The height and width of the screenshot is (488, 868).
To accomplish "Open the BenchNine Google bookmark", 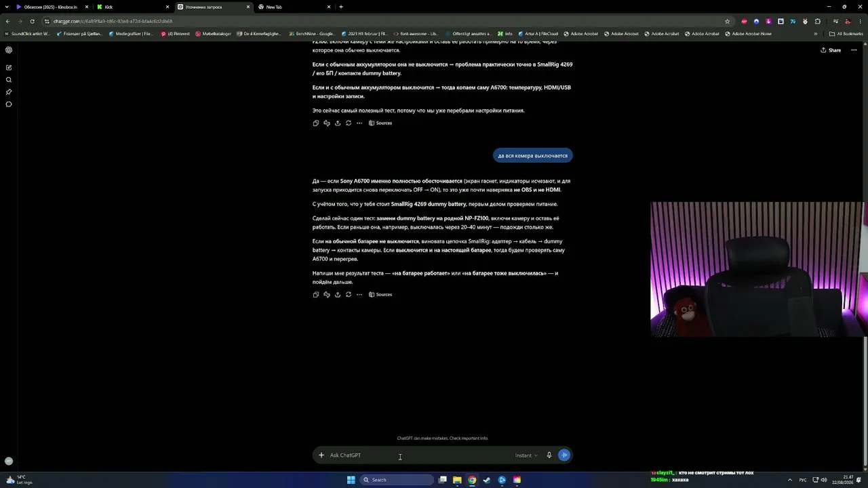I will 311,33.
